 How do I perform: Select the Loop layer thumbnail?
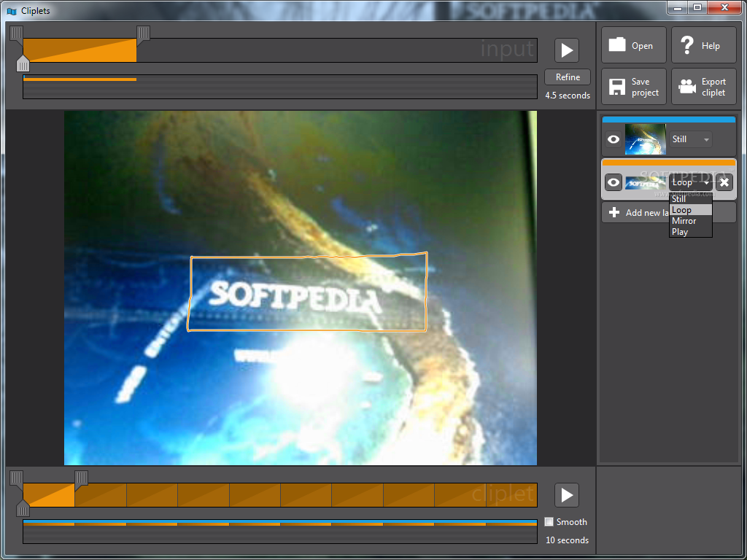[646, 182]
